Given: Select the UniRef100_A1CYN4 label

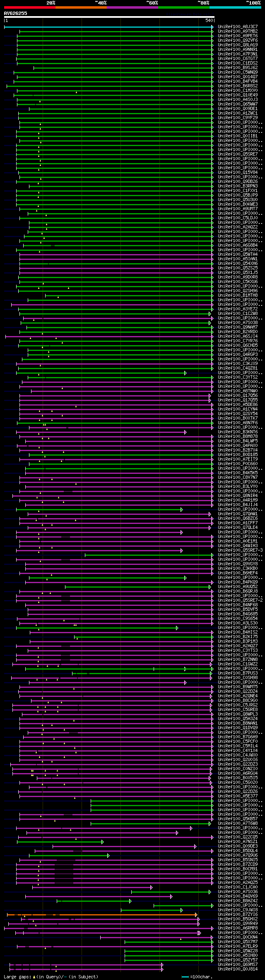Looking at the screenshot, I should [238, 409].
